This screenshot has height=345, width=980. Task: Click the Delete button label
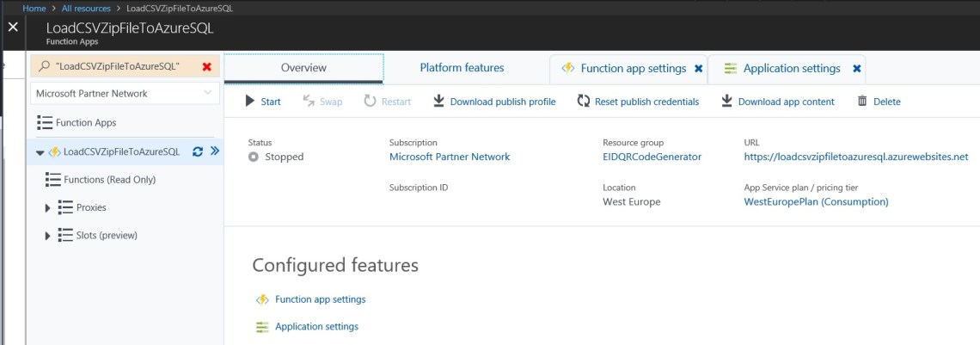tap(887, 102)
